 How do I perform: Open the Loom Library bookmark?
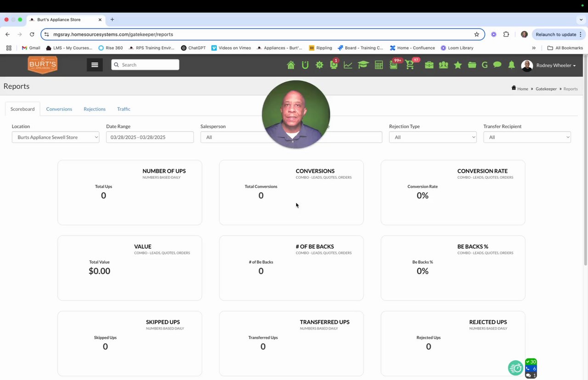click(x=457, y=48)
